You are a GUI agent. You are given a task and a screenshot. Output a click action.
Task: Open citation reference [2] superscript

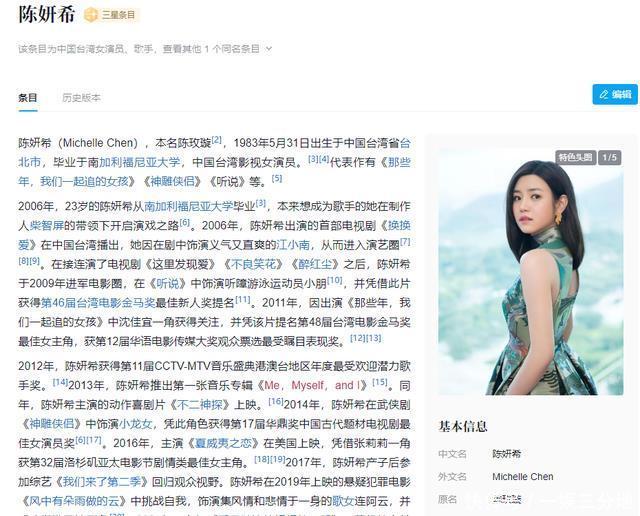pyautogui.click(x=216, y=140)
